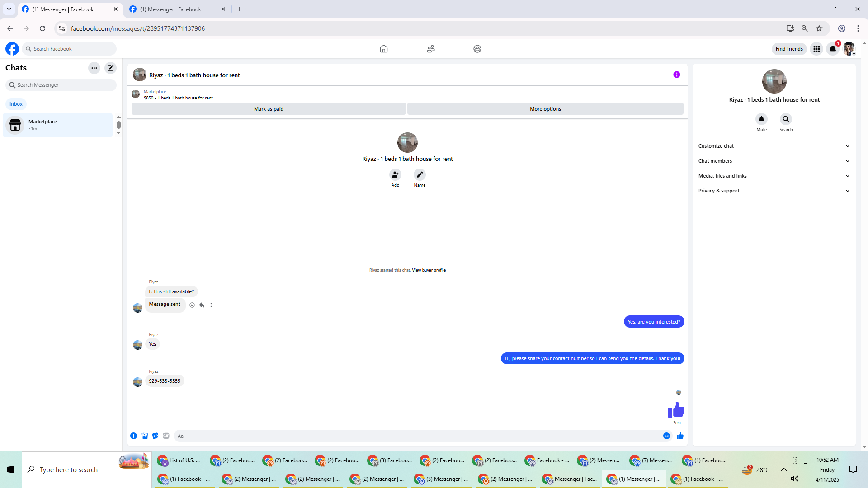Reply to the Message sent bubble
This screenshot has width=868, height=488.
(202, 305)
